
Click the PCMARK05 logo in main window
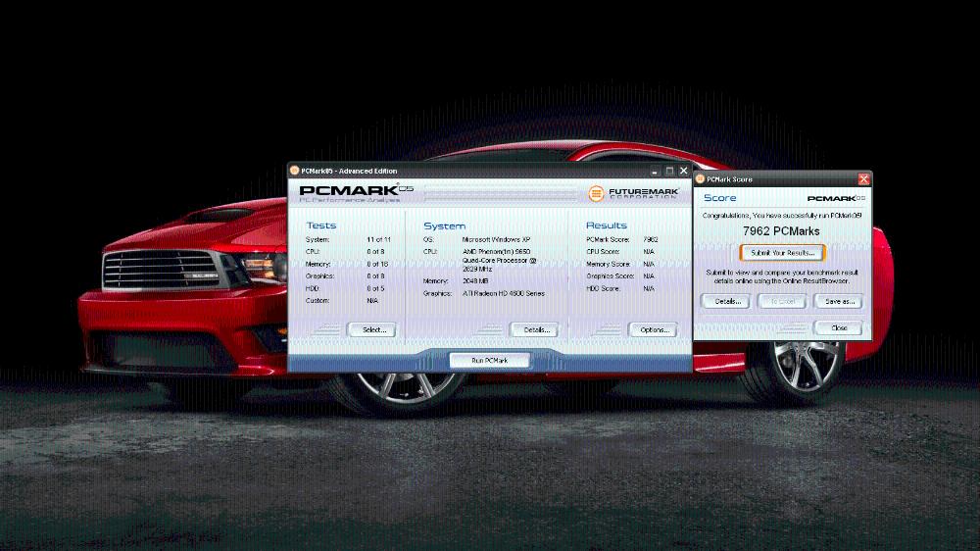point(357,190)
